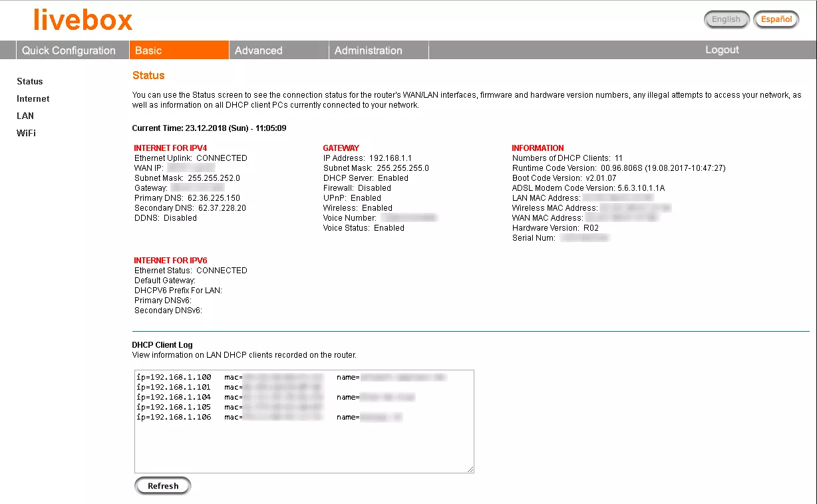Screen dimensions: 817x504
Task: Click the Current Time text
Action: coord(208,128)
